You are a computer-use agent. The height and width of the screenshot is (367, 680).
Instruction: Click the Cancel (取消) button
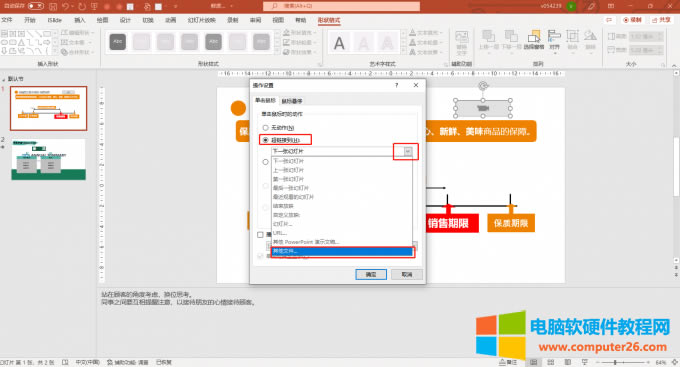tap(407, 275)
